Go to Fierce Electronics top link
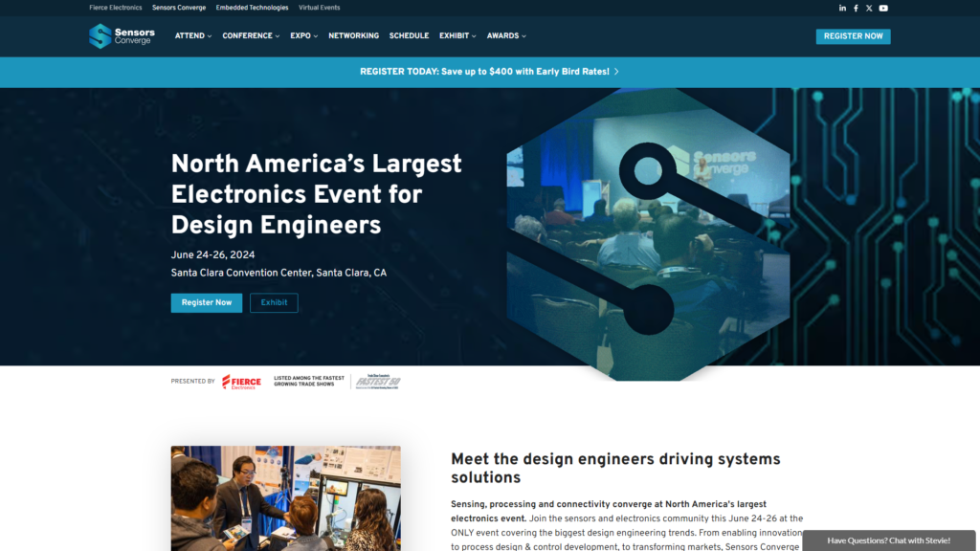The width and height of the screenshot is (980, 551). tap(116, 8)
